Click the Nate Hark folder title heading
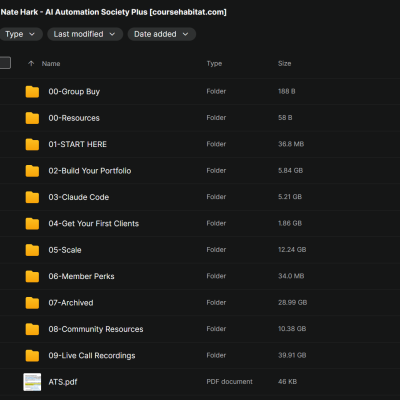400x400 pixels. (113, 12)
